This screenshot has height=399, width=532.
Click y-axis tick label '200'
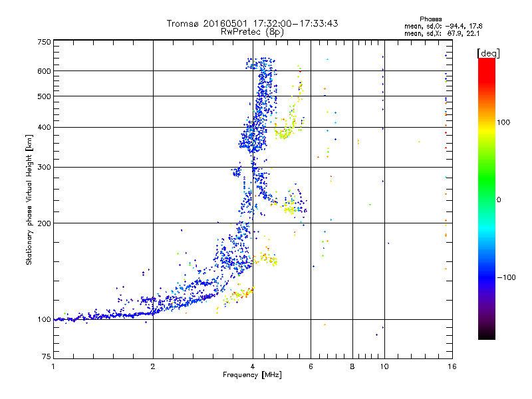click(45, 223)
